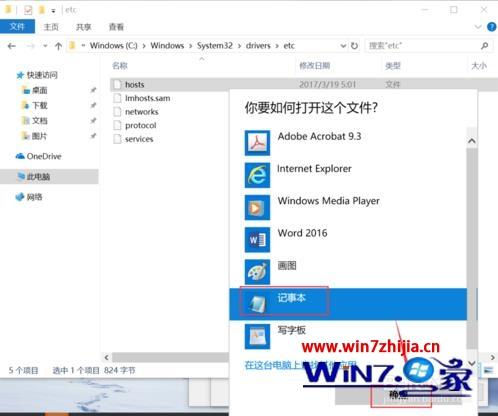This screenshot has width=498, height=416.
Task: Select the 记事本 (Notepad) icon
Action: [257, 304]
